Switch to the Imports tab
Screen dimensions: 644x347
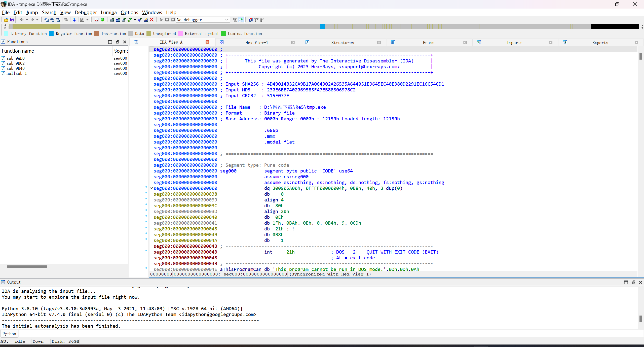point(514,43)
